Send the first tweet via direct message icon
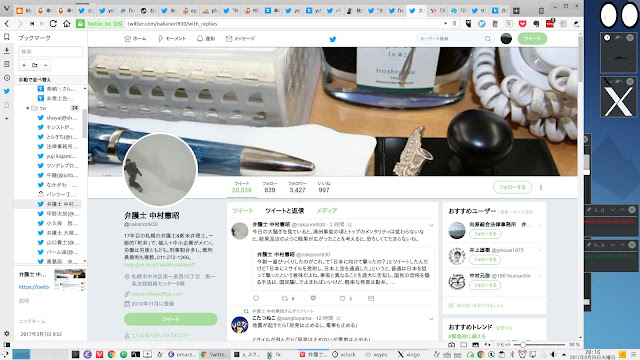The height and width of the screenshot is (360, 640). click(371, 298)
